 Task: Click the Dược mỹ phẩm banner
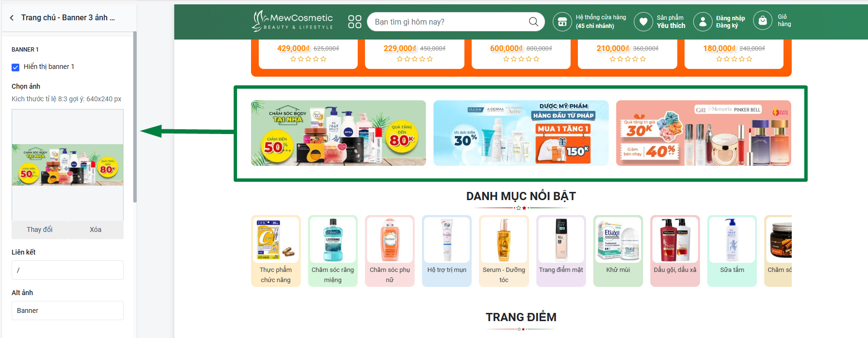pyautogui.click(x=521, y=133)
